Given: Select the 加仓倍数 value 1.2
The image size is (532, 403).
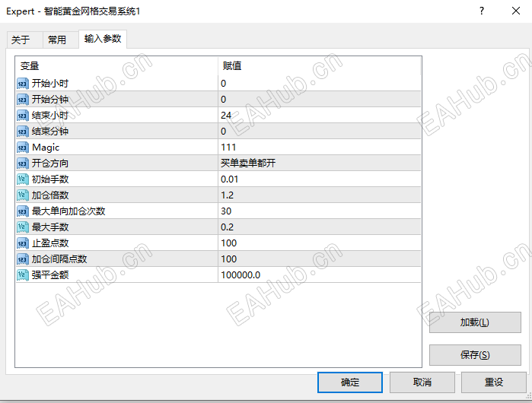Looking at the screenshot, I should pyautogui.click(x=227, y=195).
